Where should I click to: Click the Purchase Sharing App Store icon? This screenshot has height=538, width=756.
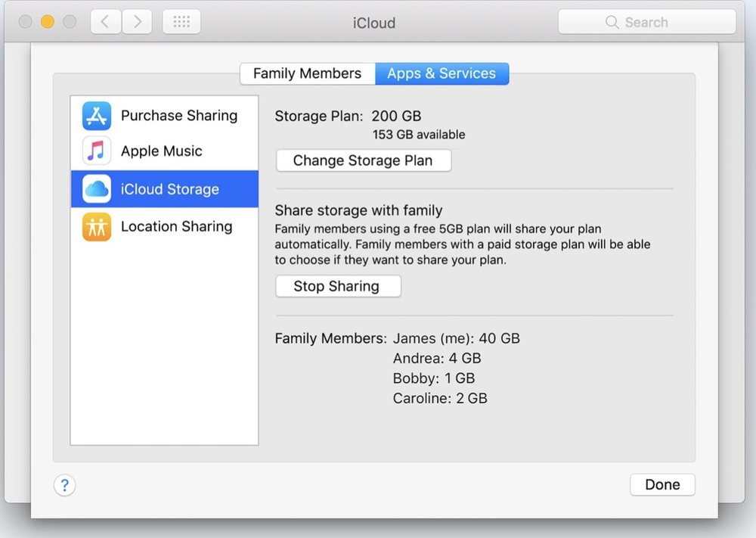[97, 116]
